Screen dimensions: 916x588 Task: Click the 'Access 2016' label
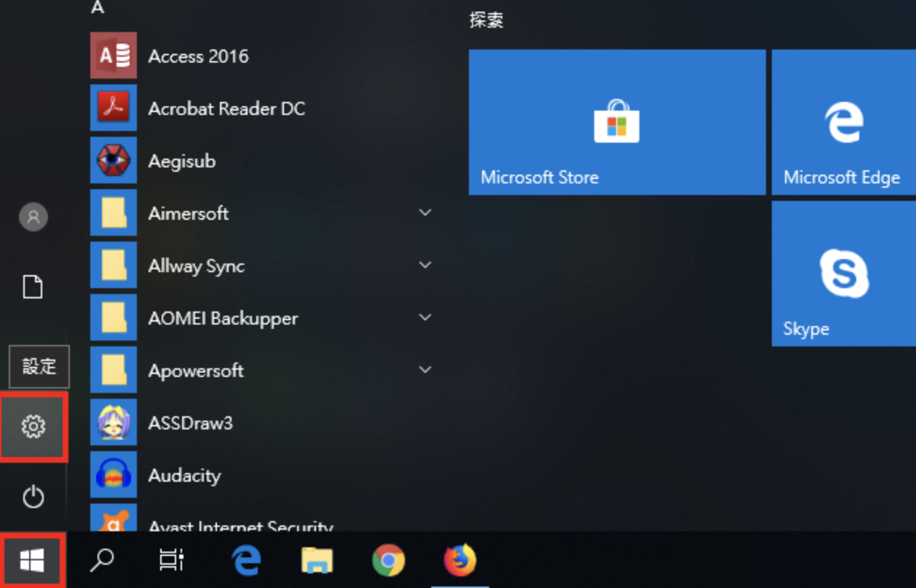(198, 56)
